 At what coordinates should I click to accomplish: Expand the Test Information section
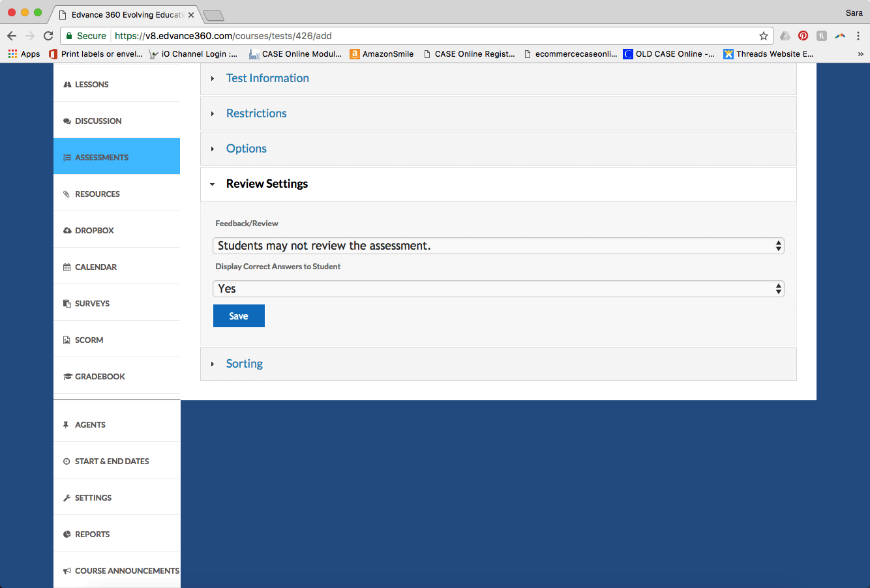(267, 78)
